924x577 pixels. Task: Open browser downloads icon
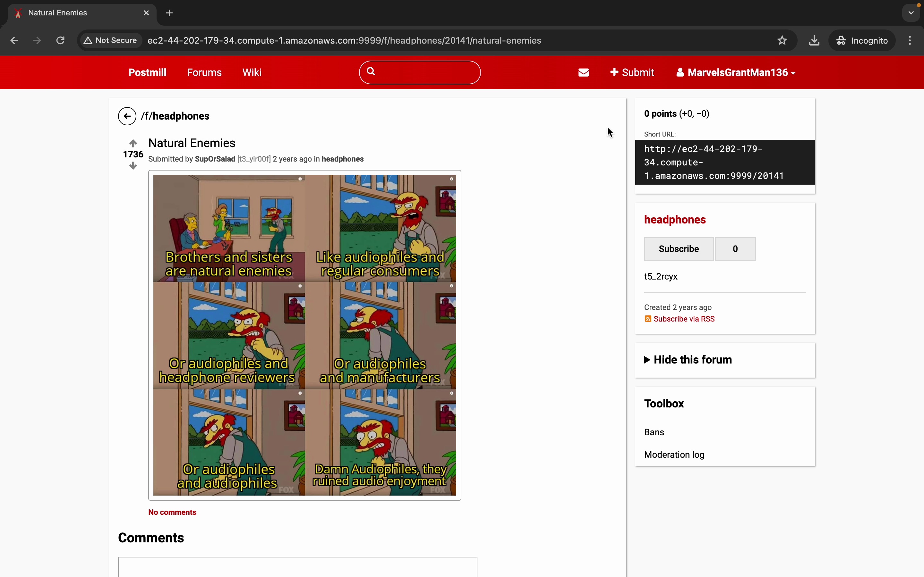pos(814,40)
